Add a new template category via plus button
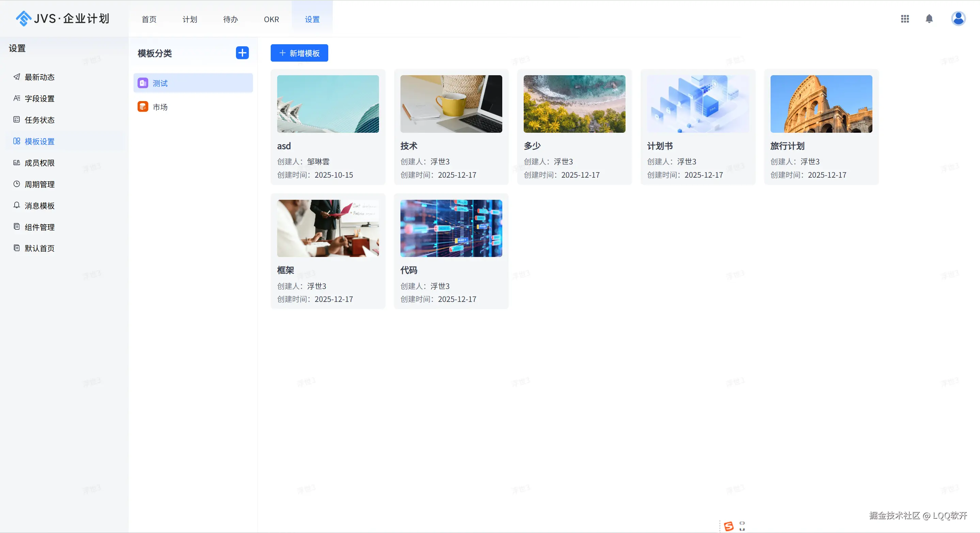Screen dimensions: 980x533 [242, 53]
